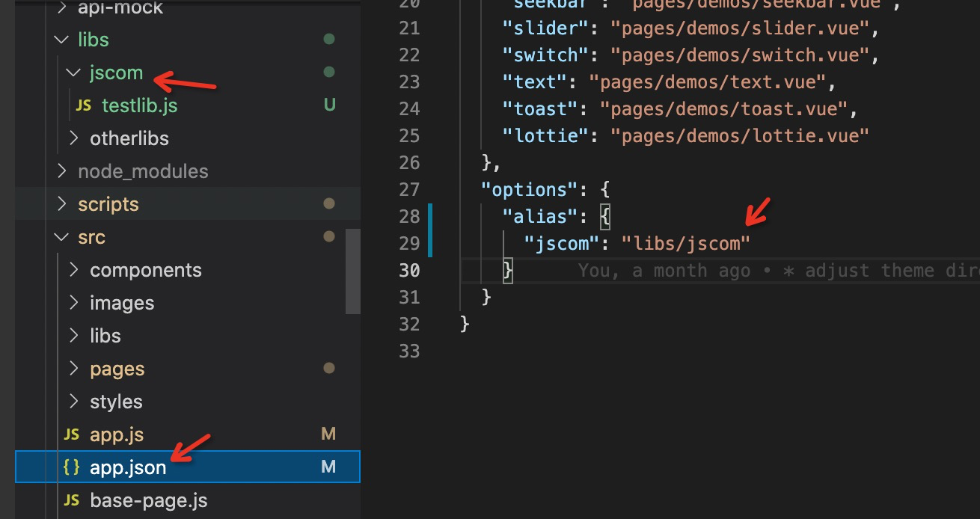Click the M status badge on app.js
Image resolution: width=980 pixels, height=519 pixels.
pos(328,434)
